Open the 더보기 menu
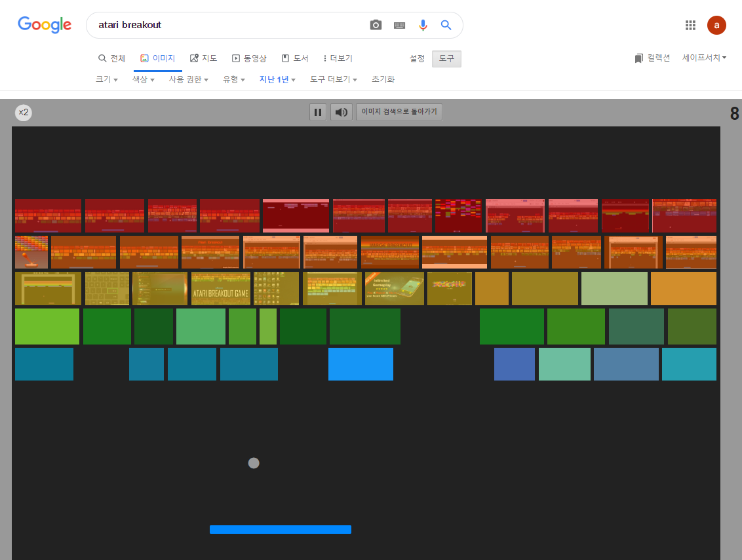 (338, 58)
